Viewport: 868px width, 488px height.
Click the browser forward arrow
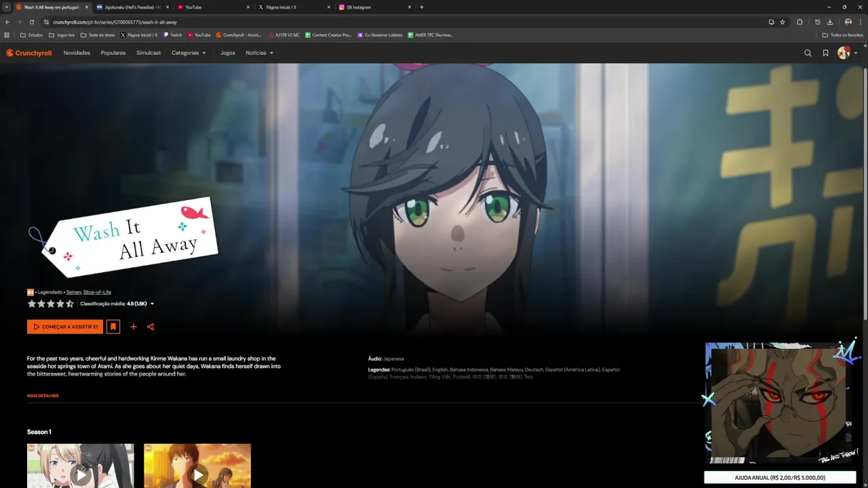point(19,22)
